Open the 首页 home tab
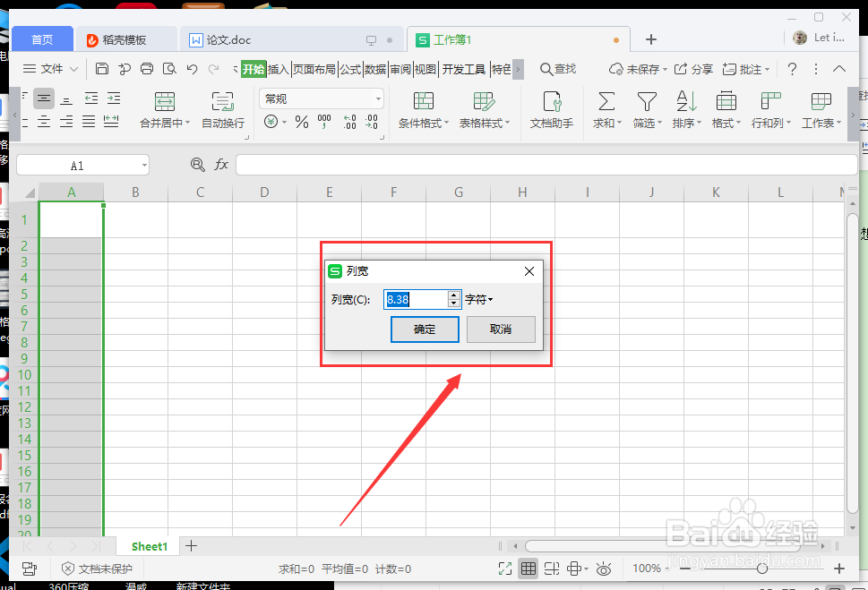Image resolution: width=868 pixels, height=590 pixels. pyautogui.click(x=42, y=40)
